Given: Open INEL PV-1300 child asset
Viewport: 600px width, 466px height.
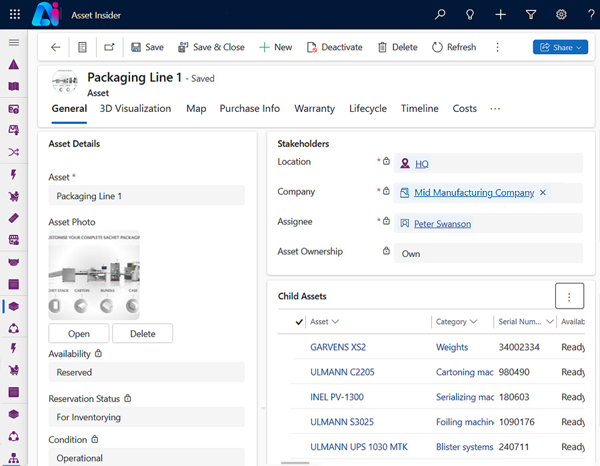Looking at the screenshot, I should tap(337, 397).
